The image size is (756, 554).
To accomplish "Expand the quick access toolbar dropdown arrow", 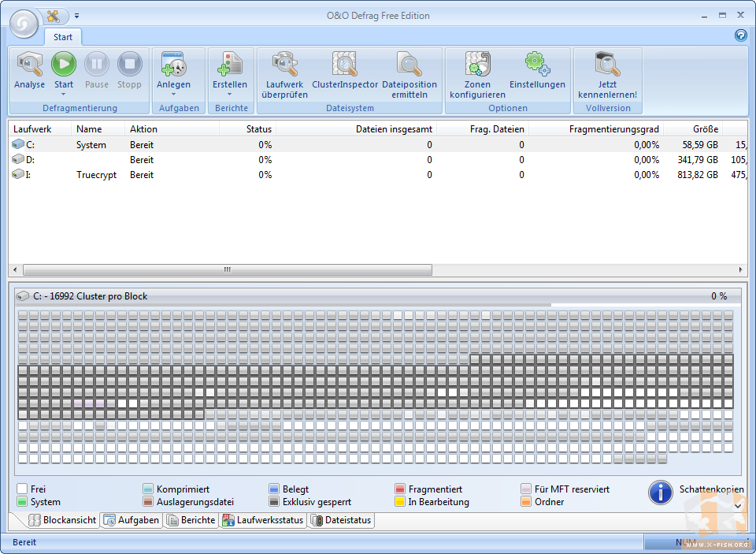I will pyautogui.click(x=76, y=16).
